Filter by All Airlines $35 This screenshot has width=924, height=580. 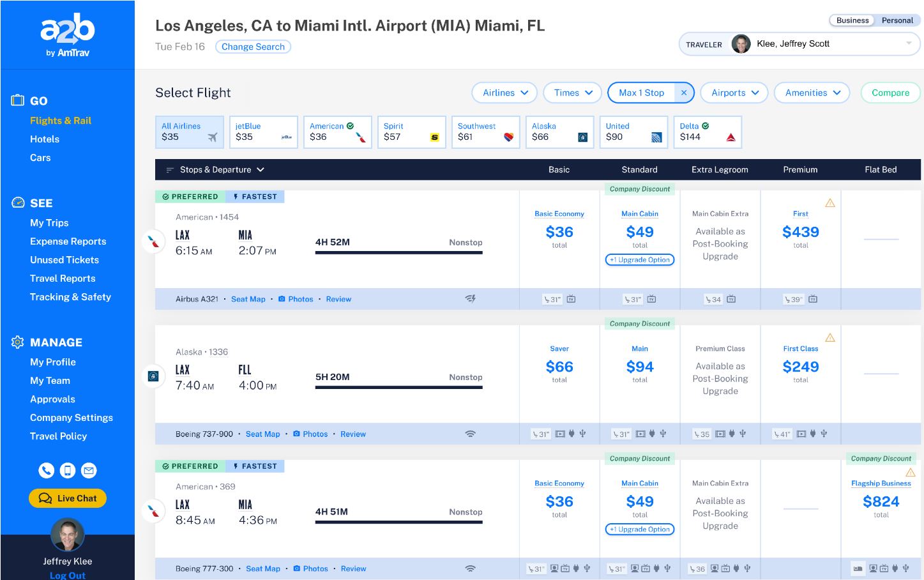190,132
